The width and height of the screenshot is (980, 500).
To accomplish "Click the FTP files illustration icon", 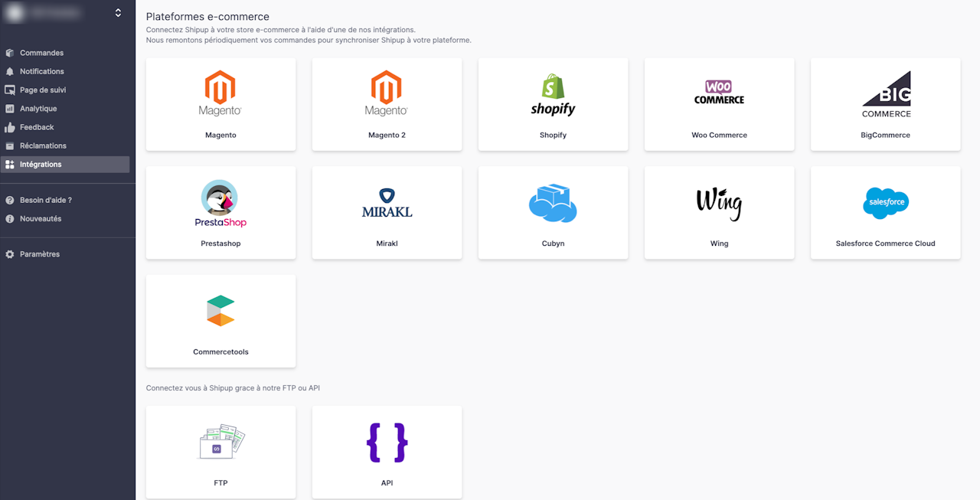I will point(221,442).
